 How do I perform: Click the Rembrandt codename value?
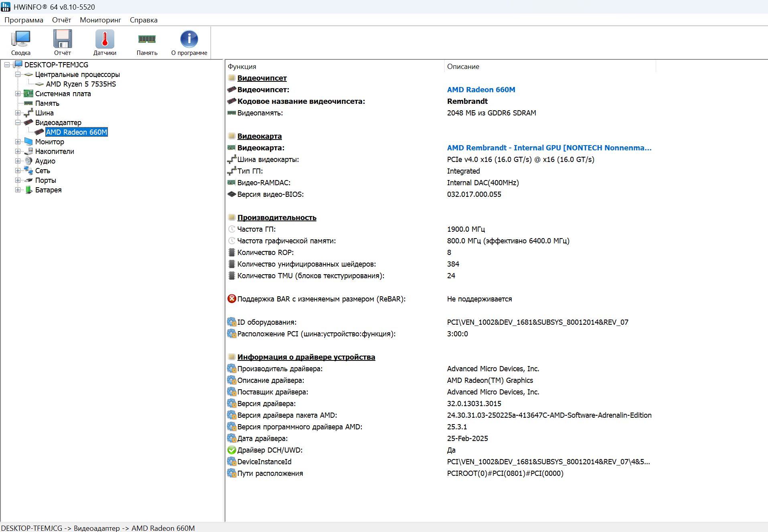(x=468, y=101)
